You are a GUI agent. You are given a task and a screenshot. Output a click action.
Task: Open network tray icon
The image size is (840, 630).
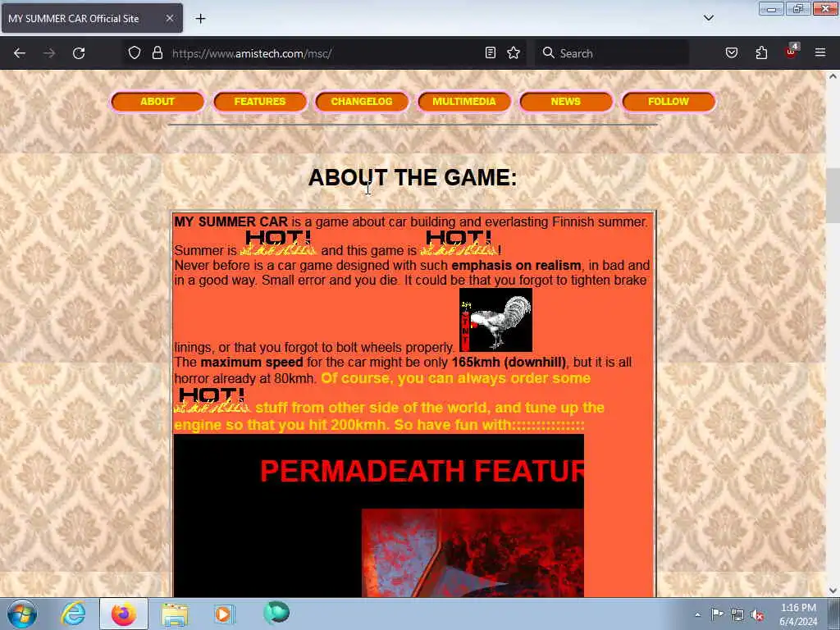click(737, 615)
